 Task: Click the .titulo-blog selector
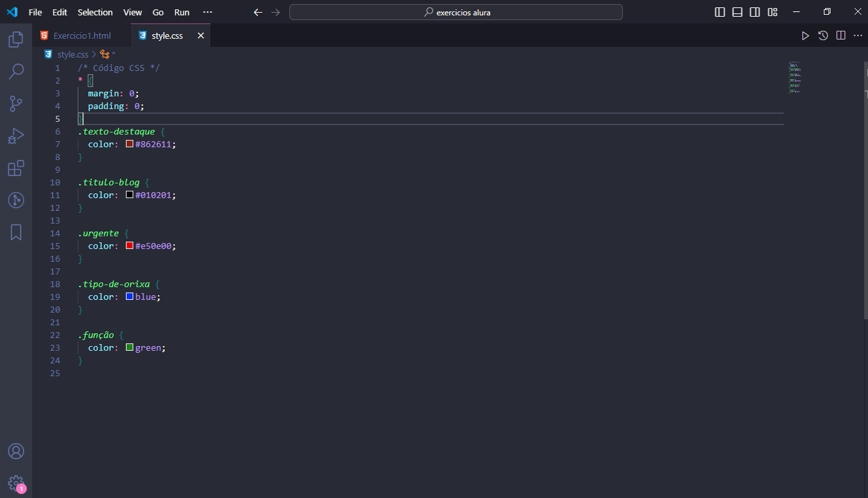pos(109,183)
